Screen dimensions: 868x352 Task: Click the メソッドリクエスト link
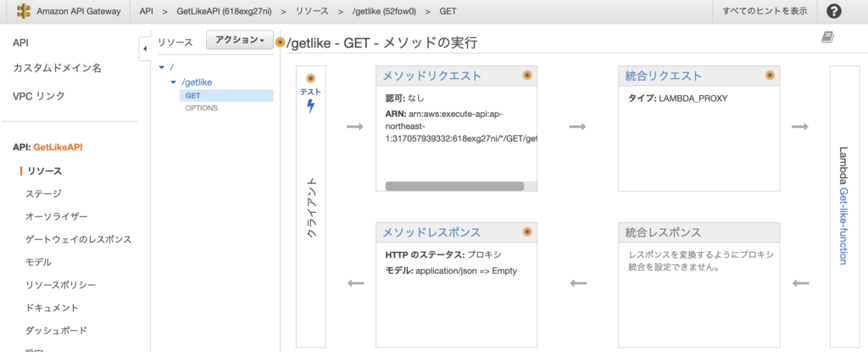(x=431, y=76)
